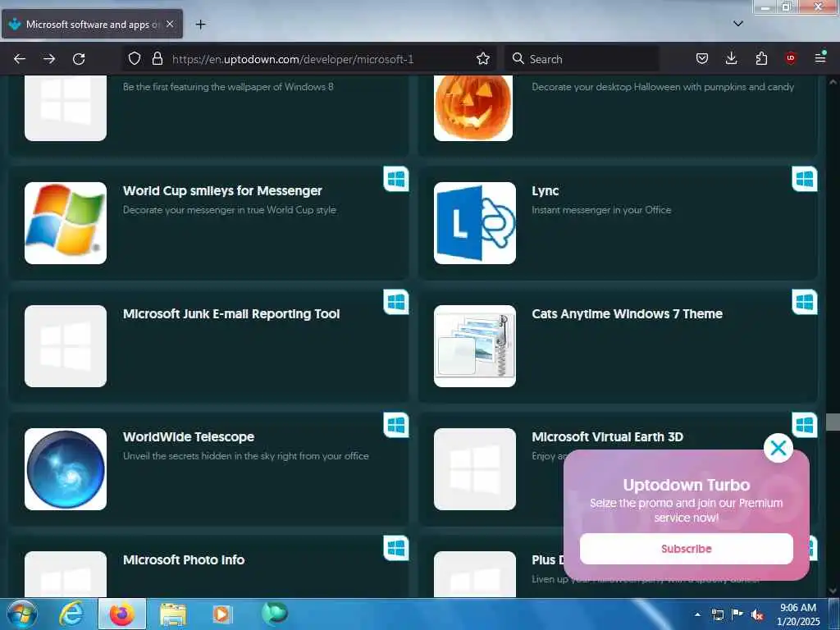Image resolution: width=840 pixels, height=630 pixels.
Task: Click the Windows badge on Lync card
Action: click(x=805, y=179)
